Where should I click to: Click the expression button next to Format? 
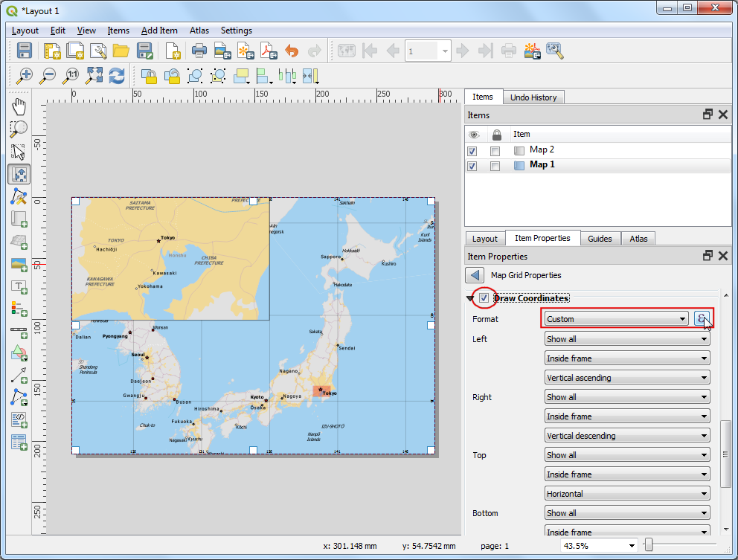(x=702, y=318)
